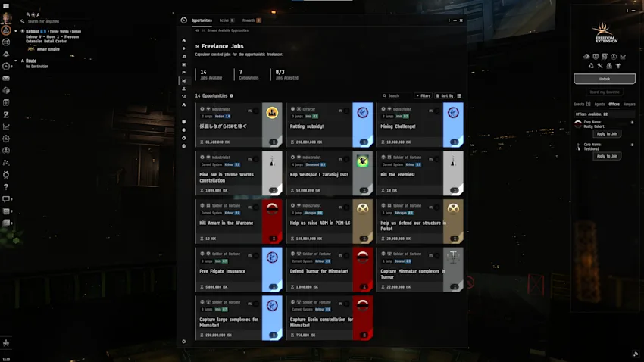Click Apply to Join for Rusty Cohort
The height and width of the screenshot is (362, 644).
click(607, 134)
